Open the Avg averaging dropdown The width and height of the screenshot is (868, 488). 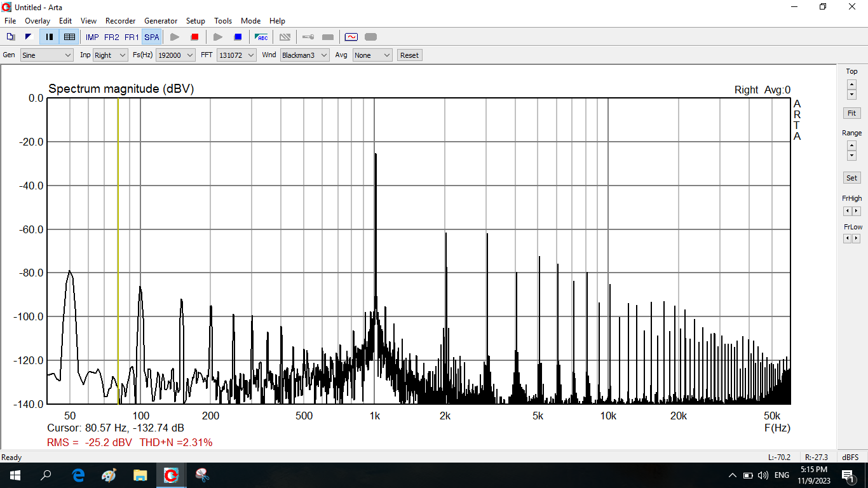372,55
